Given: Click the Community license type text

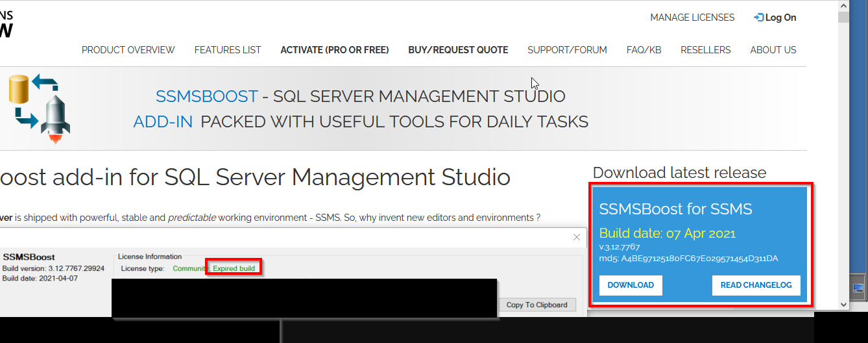Looking at the screenshot, I should 190,268.
